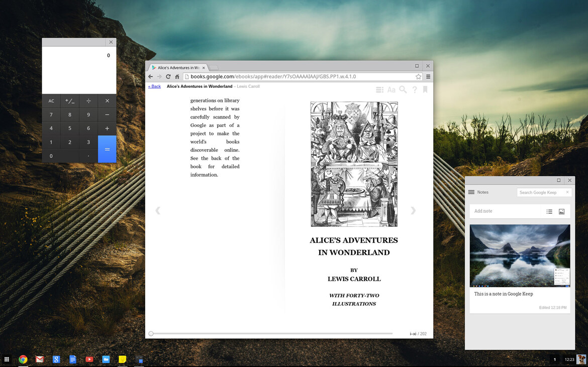
Task: Click the calculator divide button
Action: coord(88,101)
